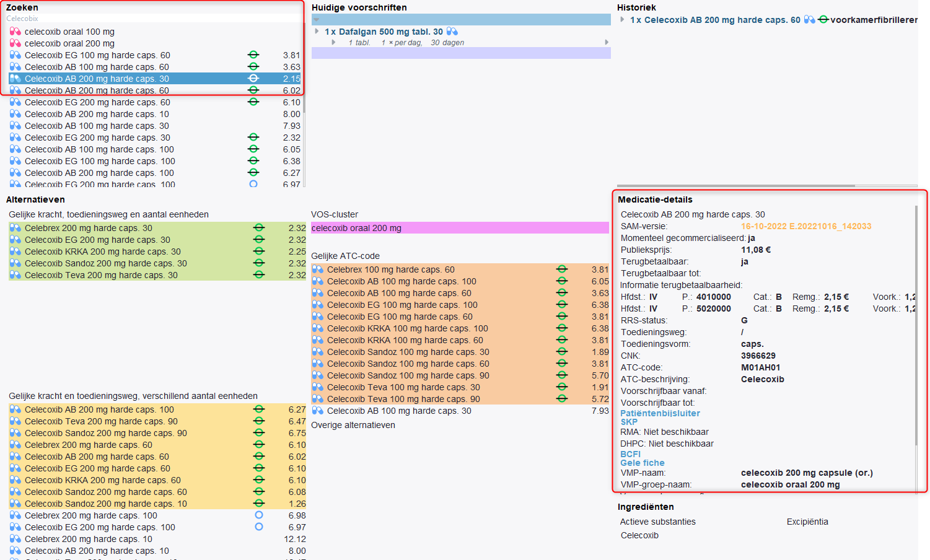This screenshot has height=560, width=930.
Task: Click pill icon of Celecoxib Sandoz 200 mg caps. 30
Action: [x=15, y=263]
